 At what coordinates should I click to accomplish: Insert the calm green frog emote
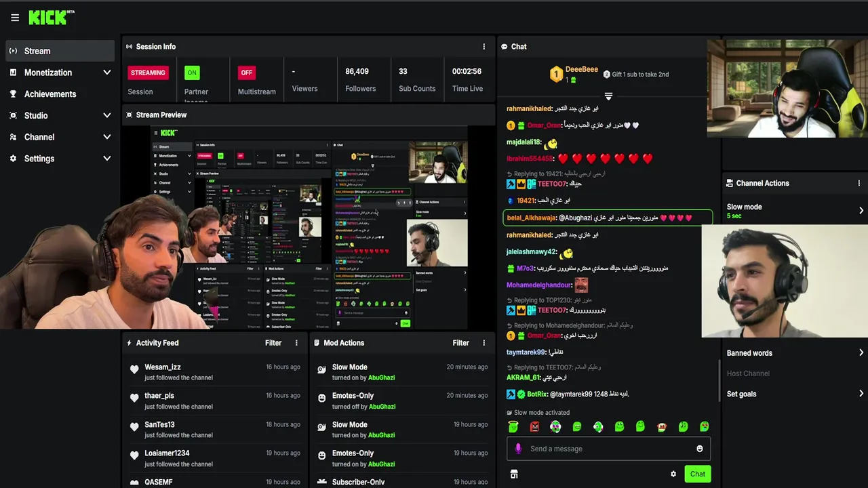[640, 426]
